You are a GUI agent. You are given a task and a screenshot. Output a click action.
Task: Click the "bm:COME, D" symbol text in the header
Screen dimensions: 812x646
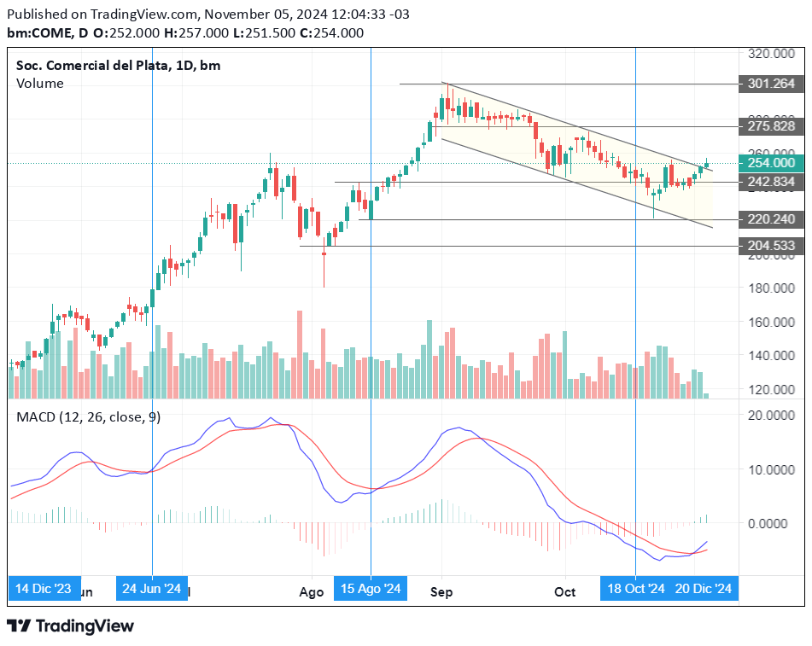(48, 33)
